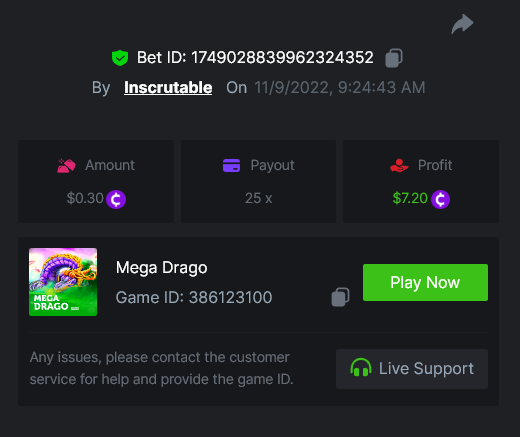
Task: Click the green verified shield icon
Action: coord(120,58)
